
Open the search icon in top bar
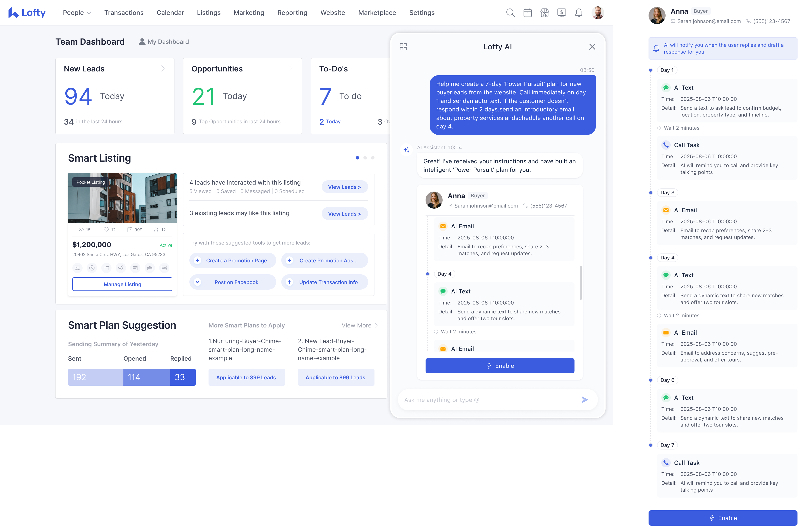coord(510,13)
